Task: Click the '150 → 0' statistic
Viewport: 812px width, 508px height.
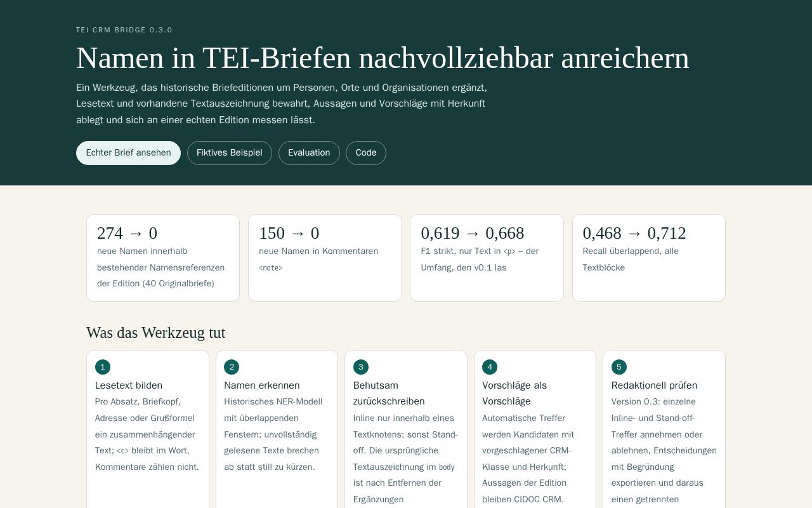Action: [x=289, y=233]
